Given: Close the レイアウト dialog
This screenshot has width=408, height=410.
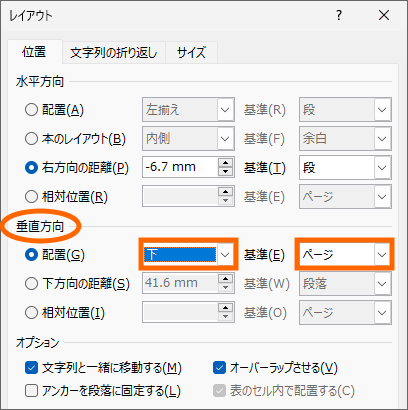Looking at the screenshot, I should pos(384,15).
